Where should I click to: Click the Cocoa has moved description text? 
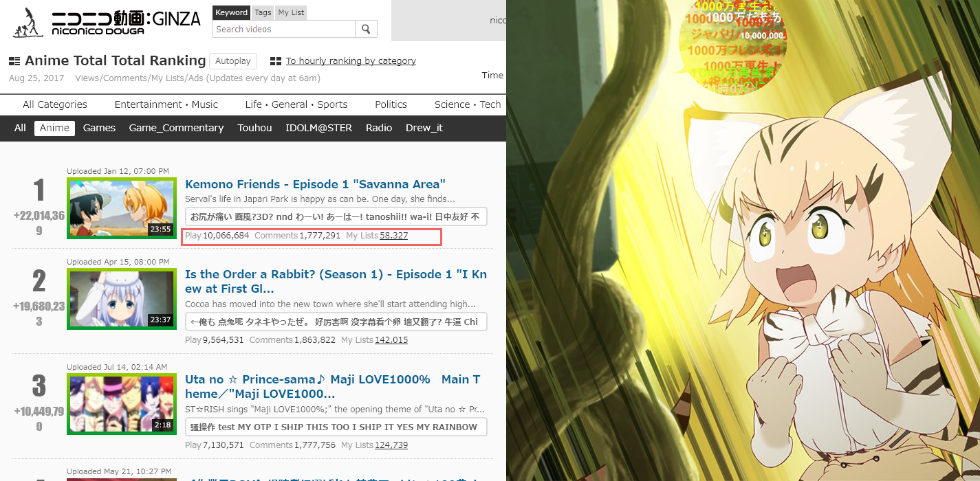331,304
